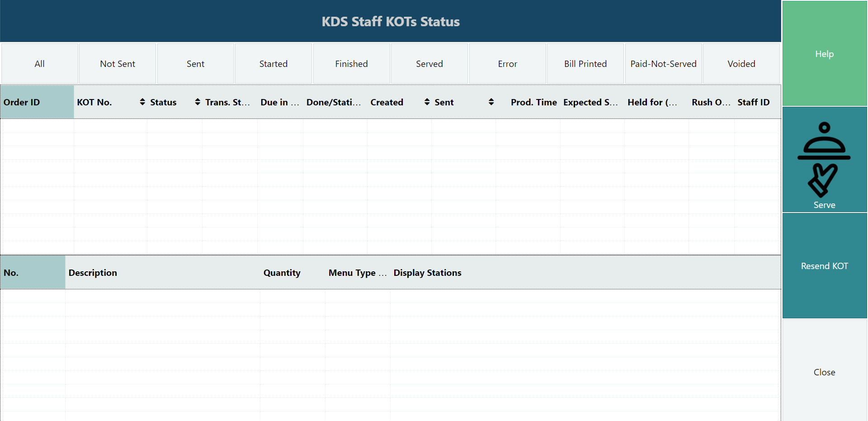Open the Help button
Viewport: 868px width, 421px height.
click(824, 54)
